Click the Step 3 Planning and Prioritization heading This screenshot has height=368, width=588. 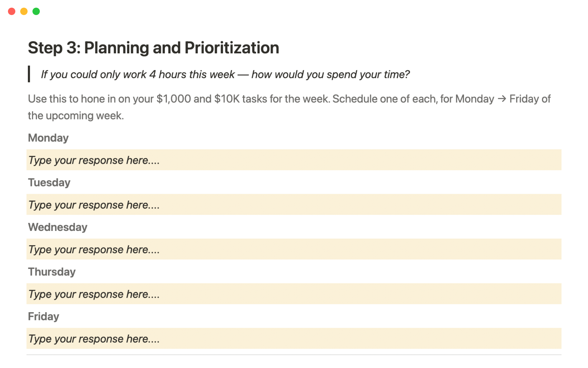point(153,48)
